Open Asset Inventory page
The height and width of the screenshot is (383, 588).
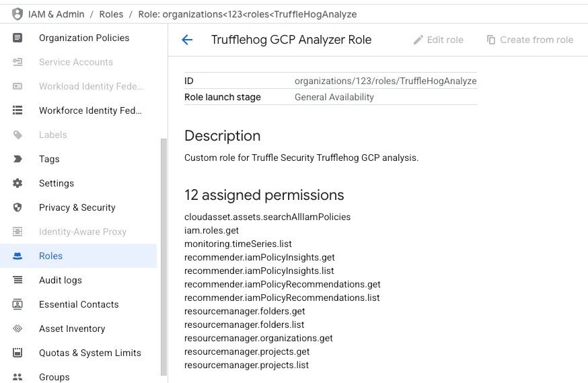tap(72, 328)
